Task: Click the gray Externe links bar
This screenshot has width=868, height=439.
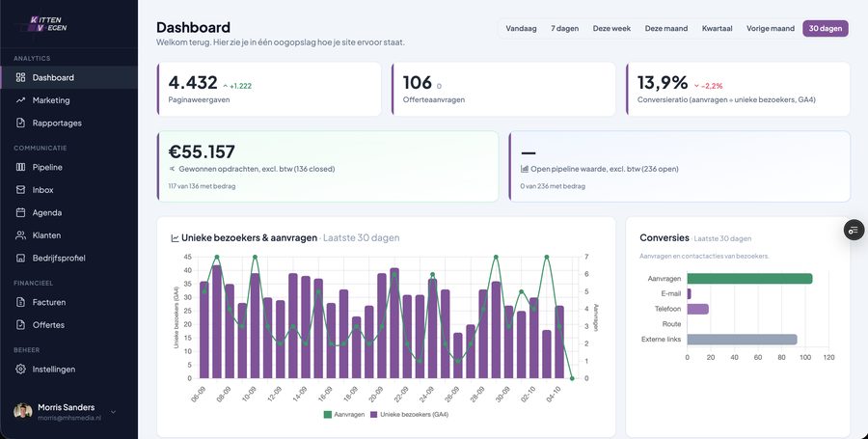Action: tap(742, 340)
